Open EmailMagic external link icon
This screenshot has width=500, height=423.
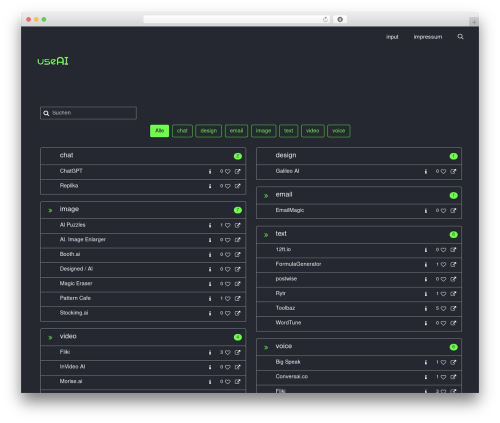click(x=453, y=211)
